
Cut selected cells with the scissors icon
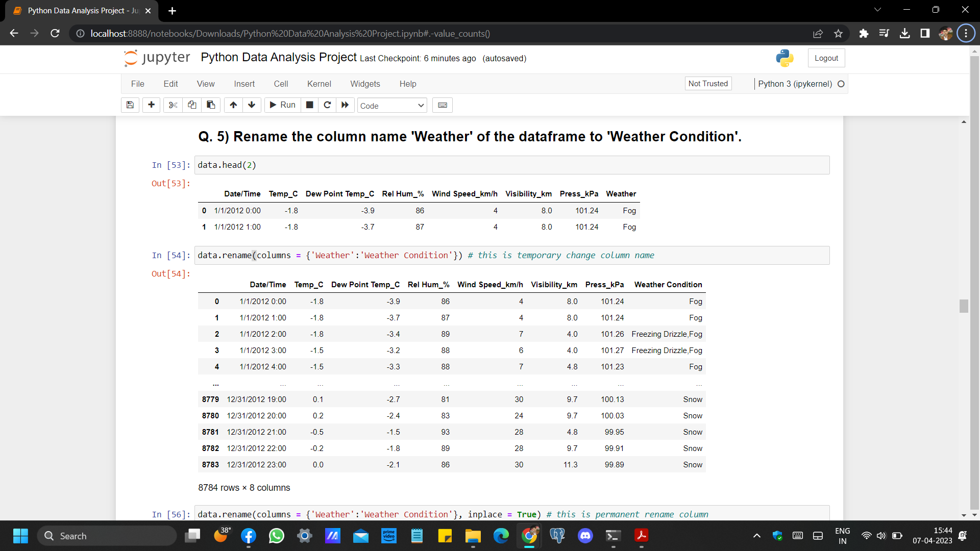pos(173,105)
